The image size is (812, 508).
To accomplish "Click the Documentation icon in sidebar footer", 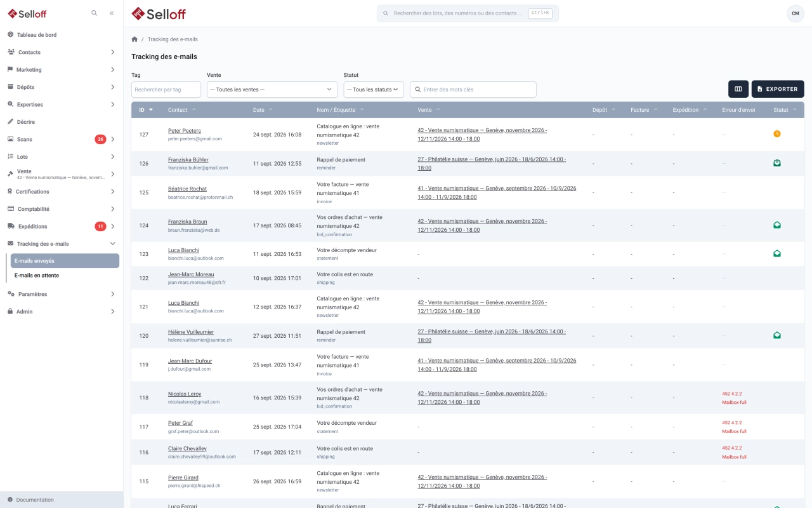I will point(10,500).
